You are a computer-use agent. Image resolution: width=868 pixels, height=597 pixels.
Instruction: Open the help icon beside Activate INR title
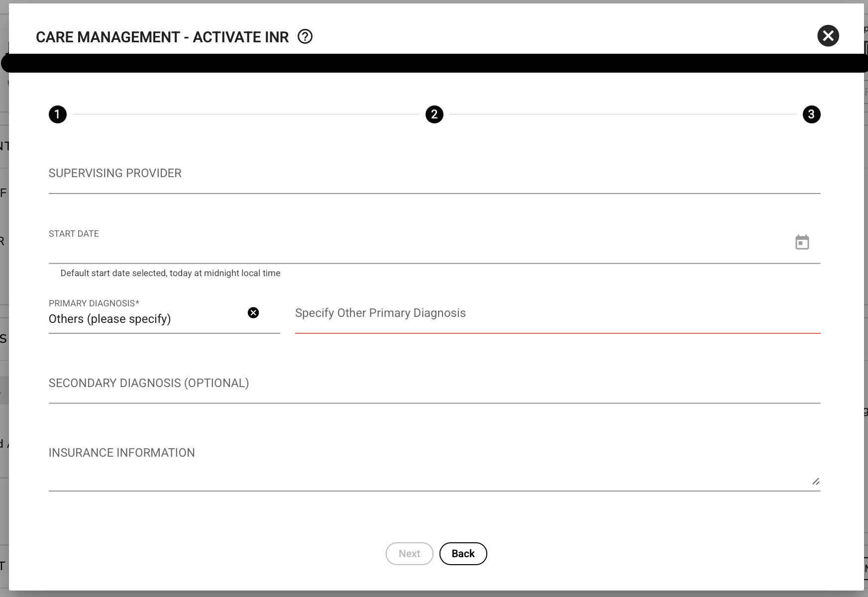point(305,37)
